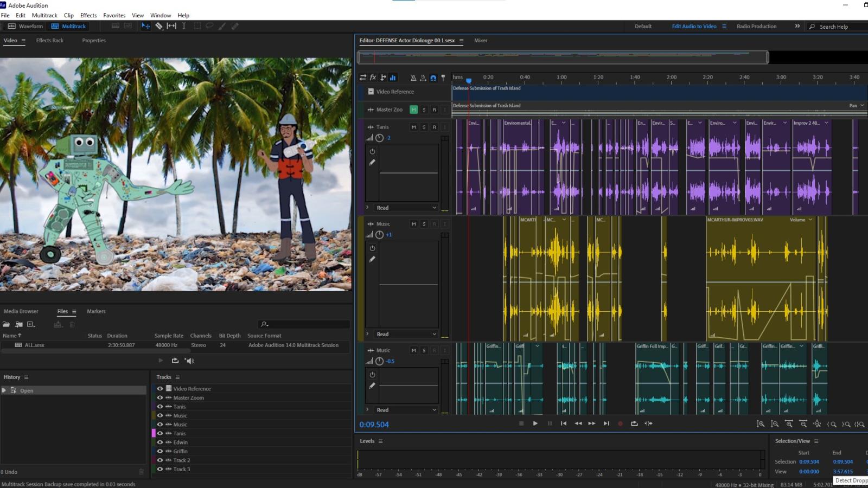This screenshot has height=488, width=868.
Task: Move playhead to previous marker
Action: pos(564,423)
